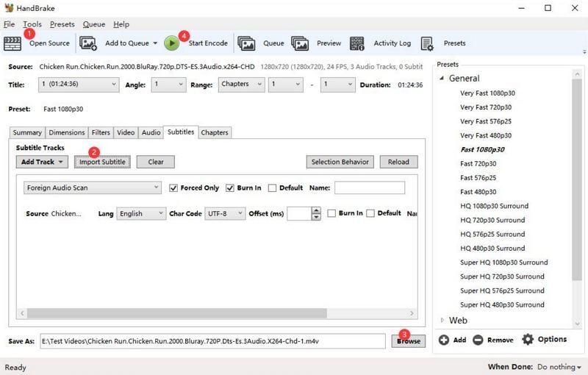
Task: Click the Selection Behavior button
Action: [340, 162]
